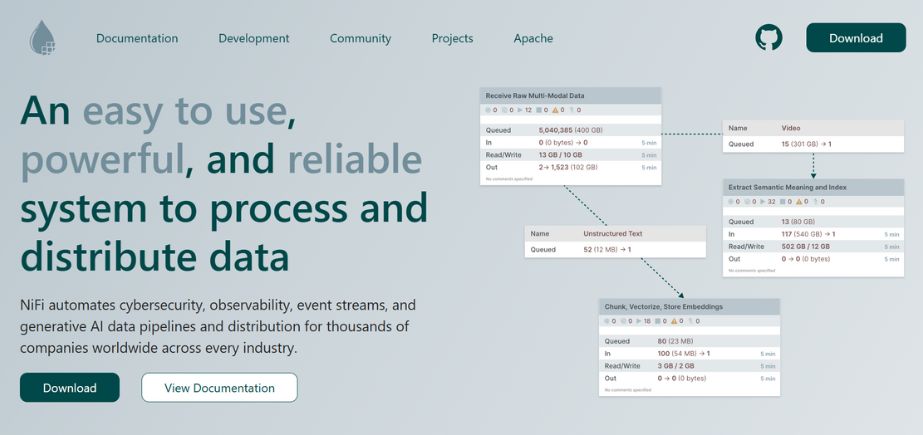This screenshot has width=923, height=435.
Task: Click running play icon beside 12 in Receive Raw card
Action: (x=520, y=110)
